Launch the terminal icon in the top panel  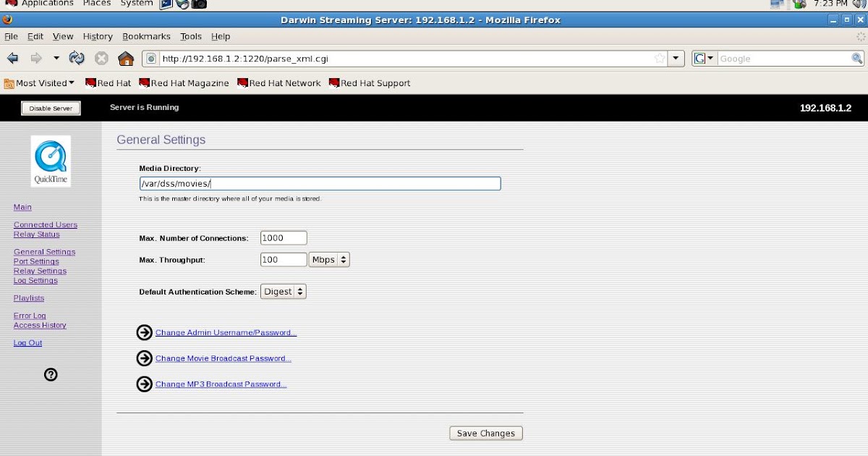pyautogui.click(x=166, y=4)
